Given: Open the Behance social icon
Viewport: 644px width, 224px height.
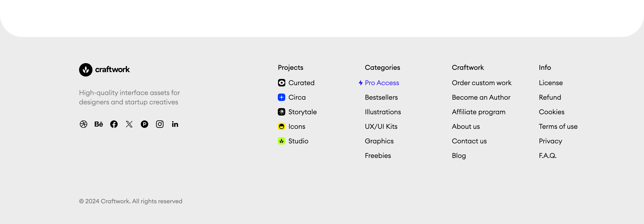Looking at the screenshot, I should (x=99, y=124).
